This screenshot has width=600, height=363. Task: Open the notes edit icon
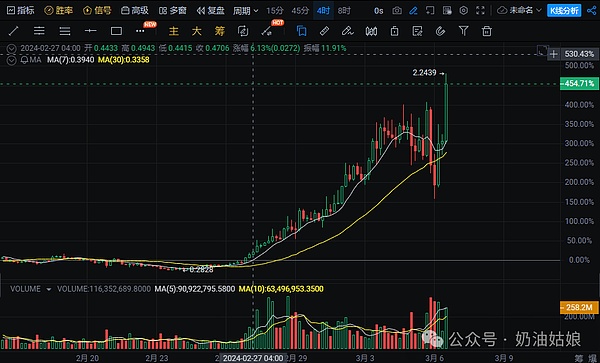coord(417,31)
